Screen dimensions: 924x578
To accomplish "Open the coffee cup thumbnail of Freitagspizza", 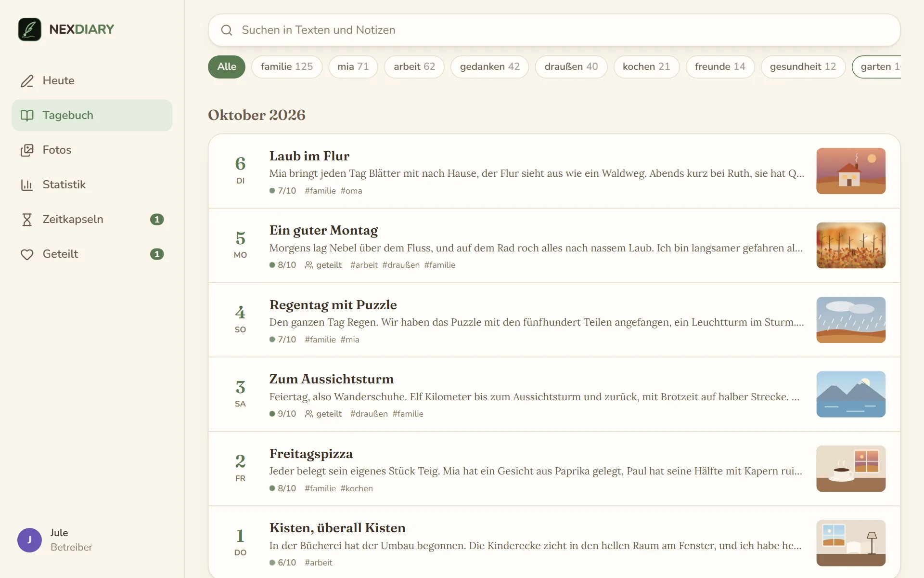I will coord(851,469).
